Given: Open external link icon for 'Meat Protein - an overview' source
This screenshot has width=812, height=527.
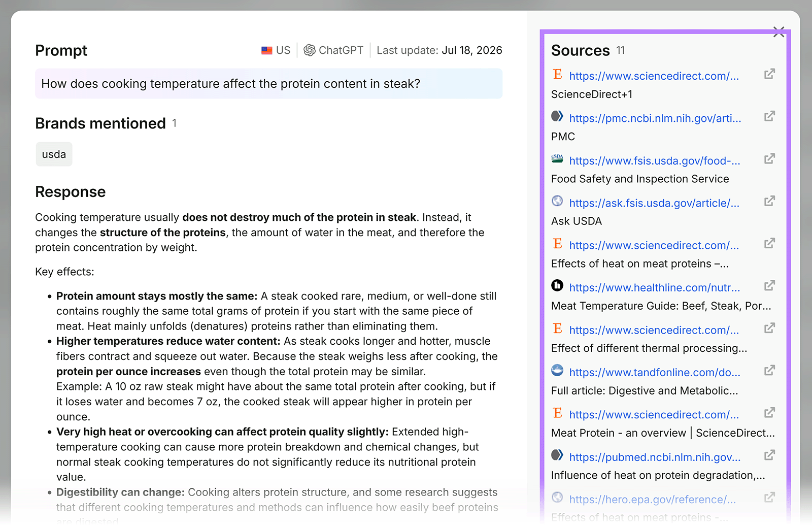Looking at the screenshot, I should click(769, 413).
